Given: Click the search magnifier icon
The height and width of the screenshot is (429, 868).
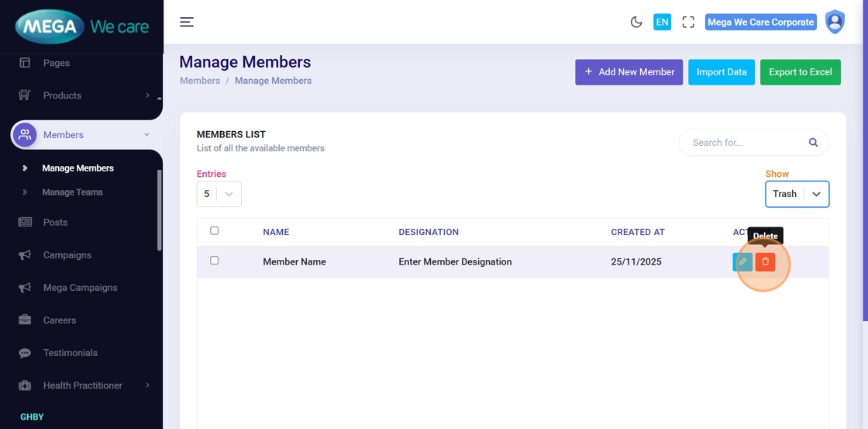Looking at the screenshot, I should click(x=813, y=143).
